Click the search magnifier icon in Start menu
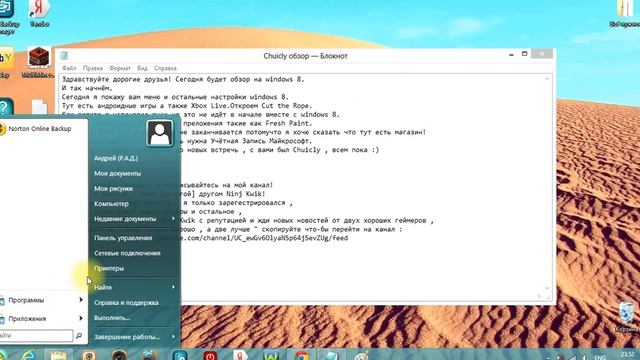 point(79,336)
